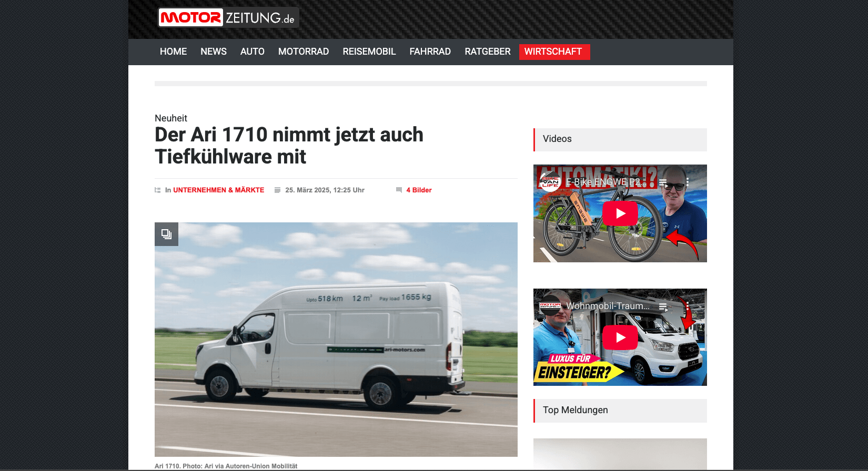The width and height of the screenshot is (868, 471).
Task: Open more options on E-Bike ENGWE video
Action: [687, 182]
